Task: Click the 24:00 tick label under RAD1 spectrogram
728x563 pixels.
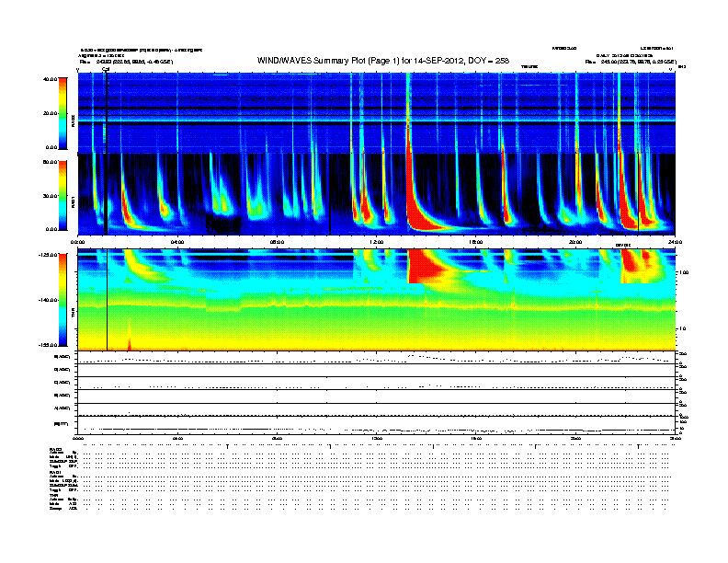Action: pyautogui.click(x=675, y=242)
